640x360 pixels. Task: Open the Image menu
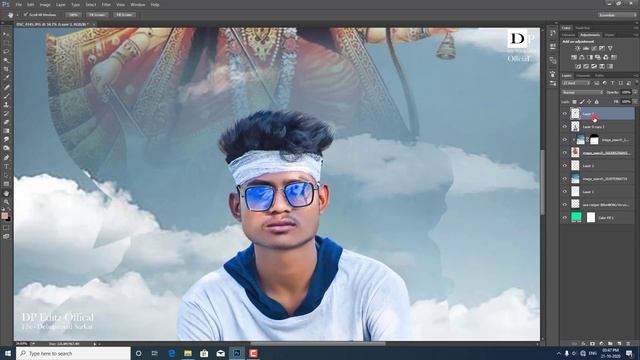click(45, 5)
